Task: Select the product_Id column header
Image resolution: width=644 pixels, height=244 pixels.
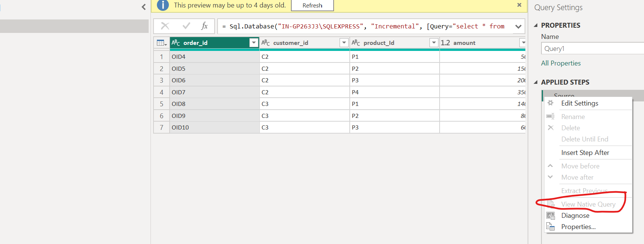Action: (x=395, y=43)
